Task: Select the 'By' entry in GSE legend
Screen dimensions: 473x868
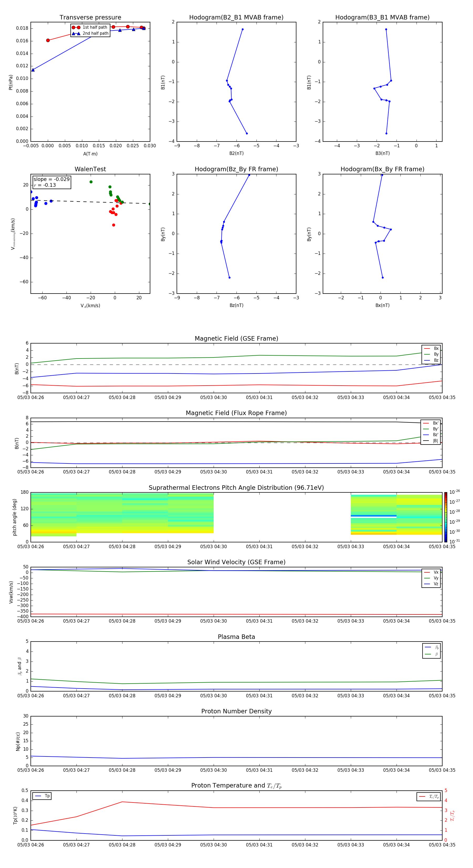Action: click(431, 354)
